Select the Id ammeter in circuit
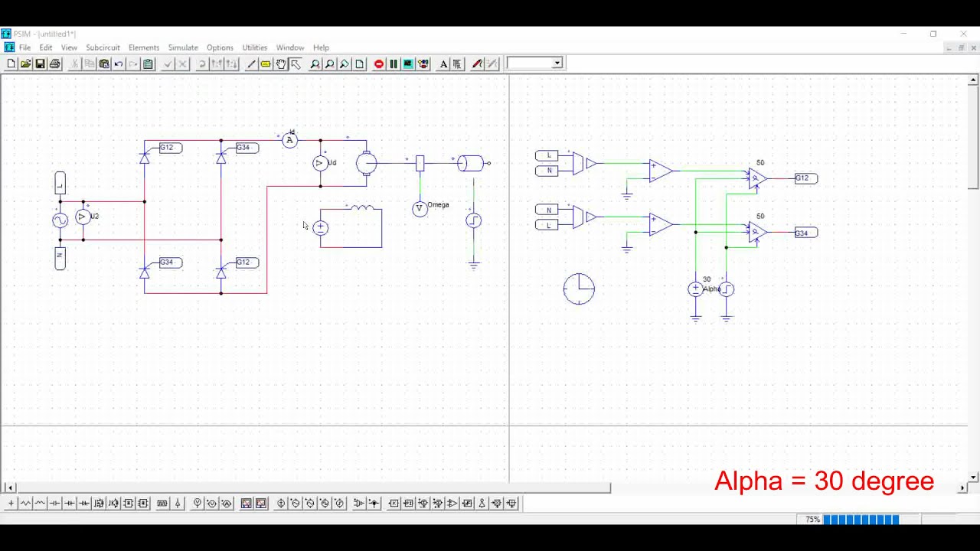Screen dimensions: 980x551 pyautogui.click(x=289, y=140)
